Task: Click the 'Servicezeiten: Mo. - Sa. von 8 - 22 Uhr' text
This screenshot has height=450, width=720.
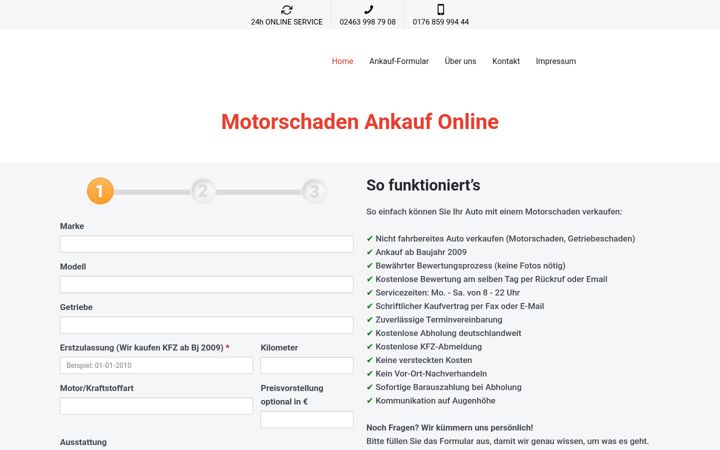Action: [447, 292]
